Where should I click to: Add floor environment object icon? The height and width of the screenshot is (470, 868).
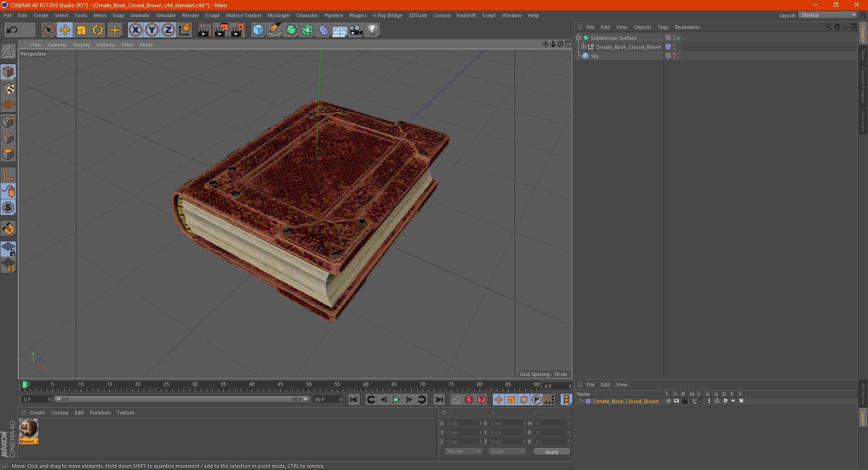tap(340, 30)
